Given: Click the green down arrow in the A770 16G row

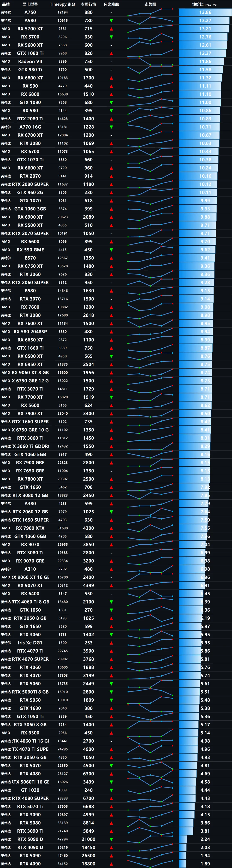Looking at the screenshot, I should 111,127.
